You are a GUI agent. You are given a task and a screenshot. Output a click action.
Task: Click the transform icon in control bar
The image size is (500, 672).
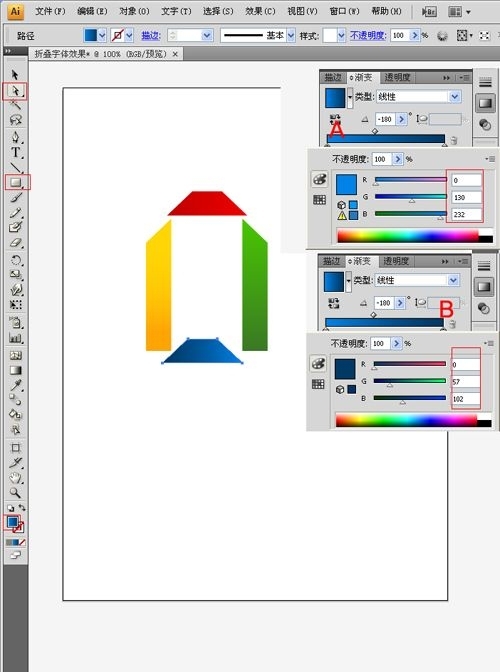pos(485,36)
